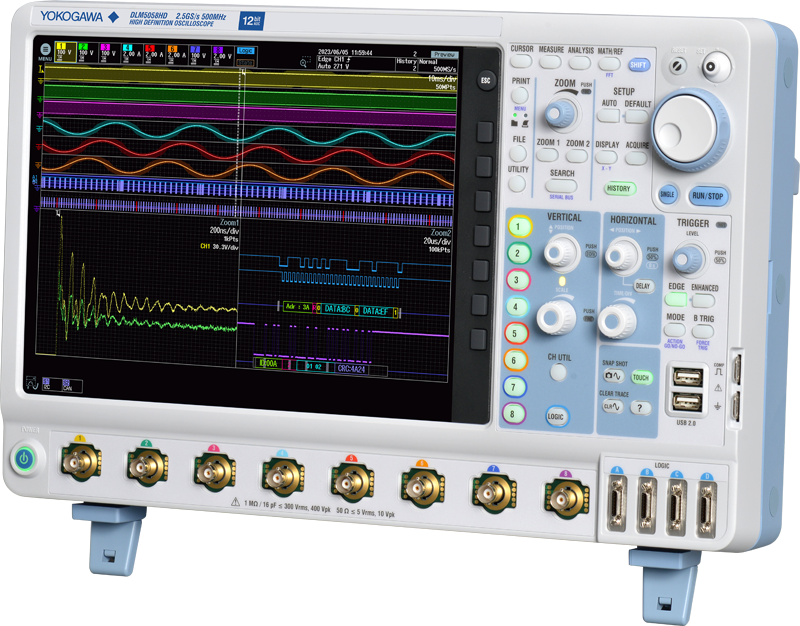Toggle channel 1 with yellow button
This screenshot has width=800, height=626.
coord(517,226)
